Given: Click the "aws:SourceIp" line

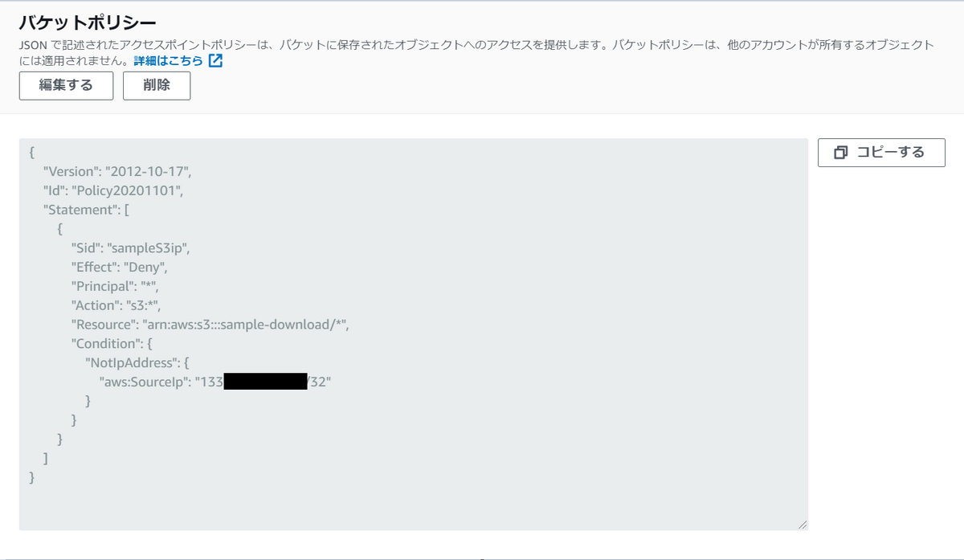Looking at the screenshot, I should point(215,382).
